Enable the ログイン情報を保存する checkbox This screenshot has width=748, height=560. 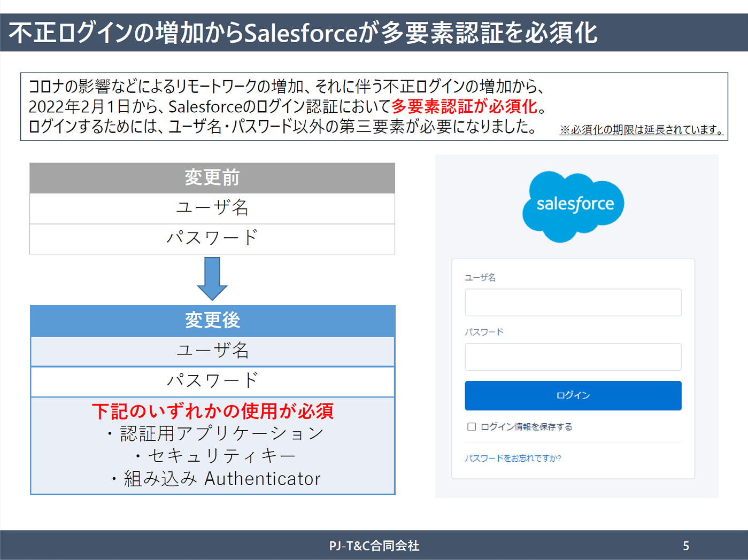pyautogui.click(x=472, y=427)
